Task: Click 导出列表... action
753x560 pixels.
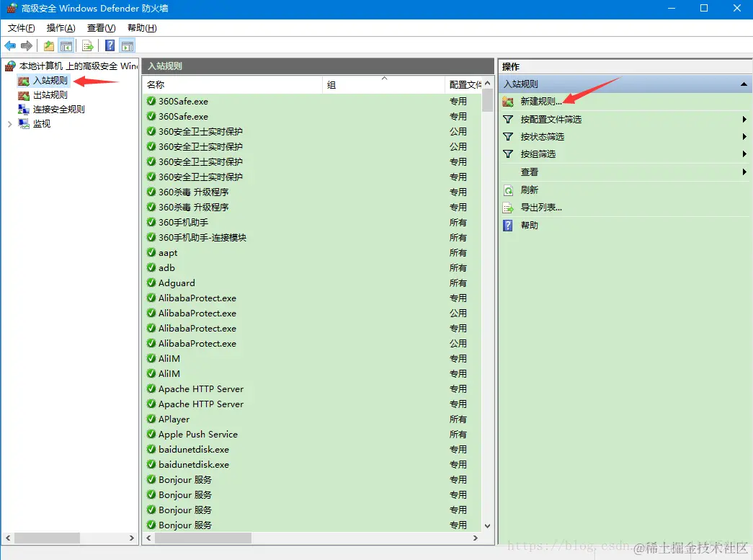Action: pos(541,208)
